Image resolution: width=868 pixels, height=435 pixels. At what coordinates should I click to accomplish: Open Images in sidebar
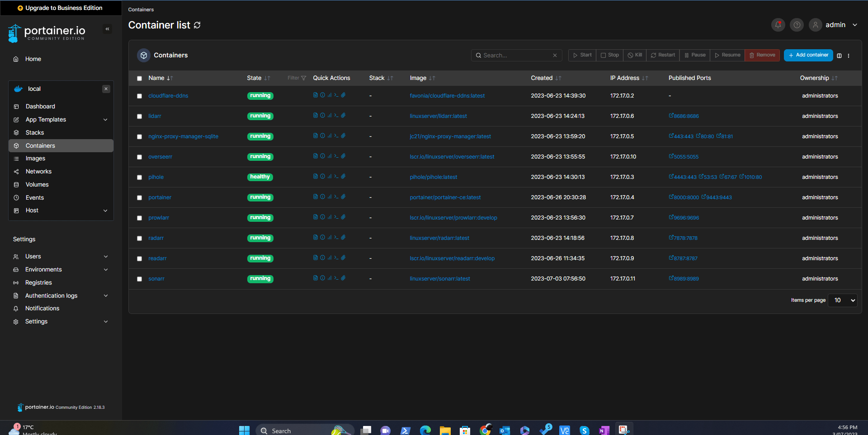click(x=35, y=159)
